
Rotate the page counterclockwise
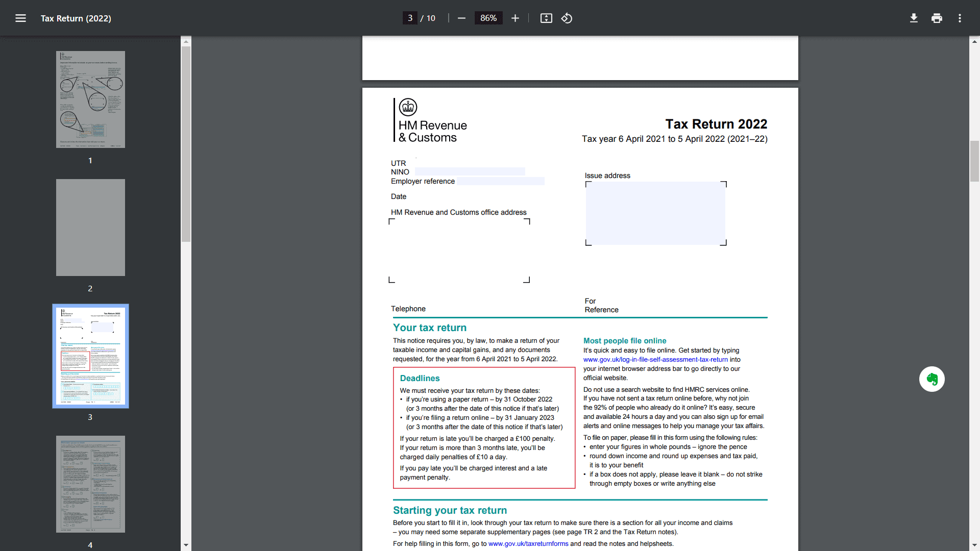(567, 18)
